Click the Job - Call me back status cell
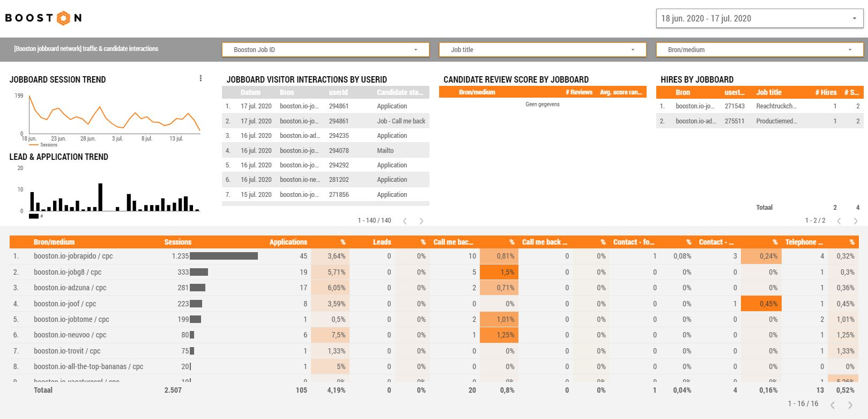The image size is (868, 419). click(401, 121)
